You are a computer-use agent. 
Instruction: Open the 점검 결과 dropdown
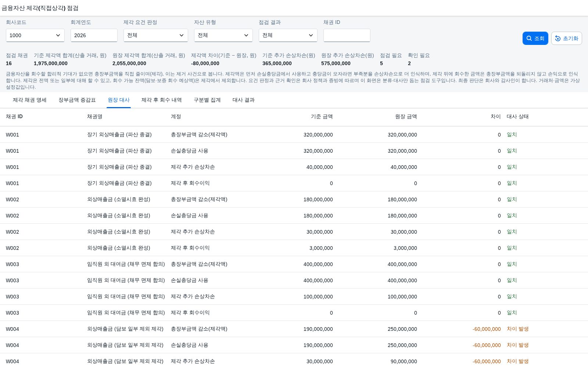[288, 35]
